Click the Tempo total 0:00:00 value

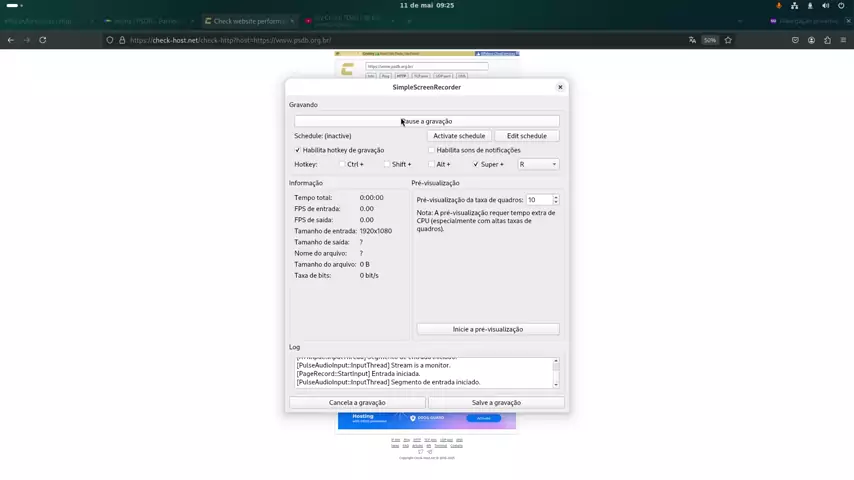click(x=371, y=198)
